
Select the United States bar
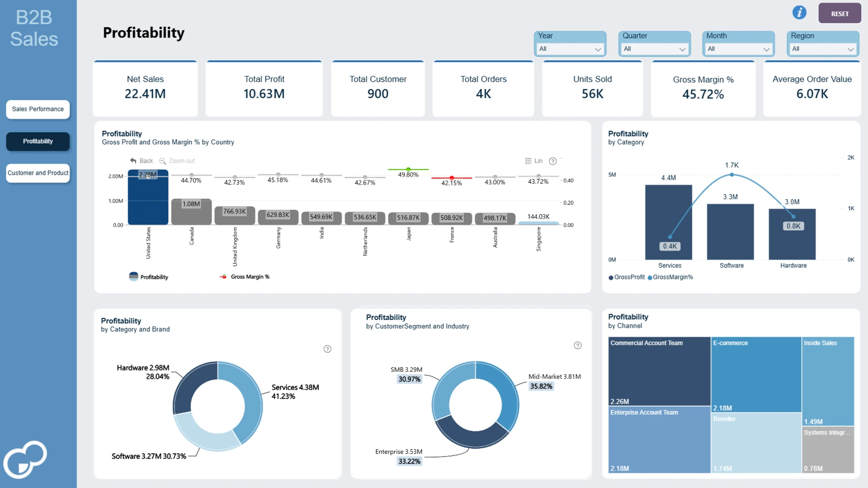148,197
